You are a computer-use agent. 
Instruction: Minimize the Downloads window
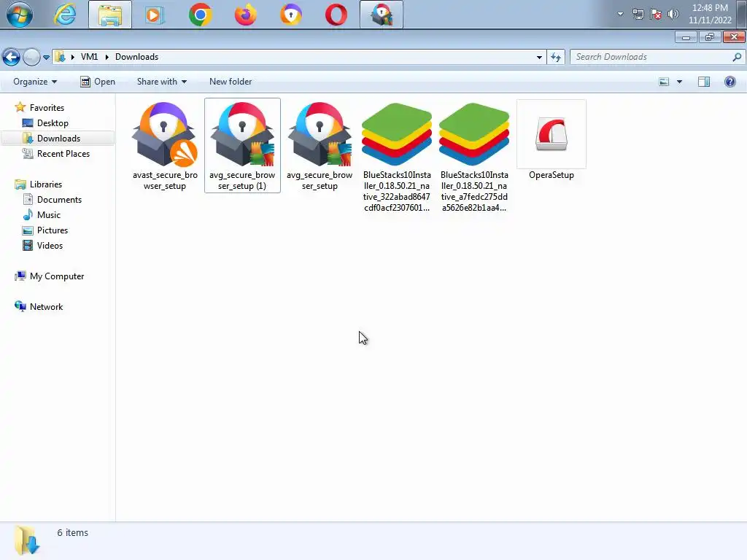pyautogui.click(x=686, y=37)
